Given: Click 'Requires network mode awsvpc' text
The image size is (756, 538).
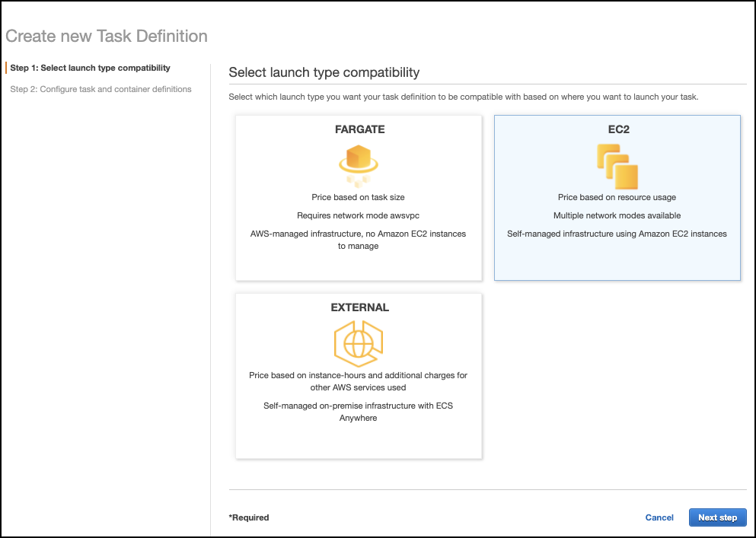Looking at the screenshot, I should coord(359,215).
